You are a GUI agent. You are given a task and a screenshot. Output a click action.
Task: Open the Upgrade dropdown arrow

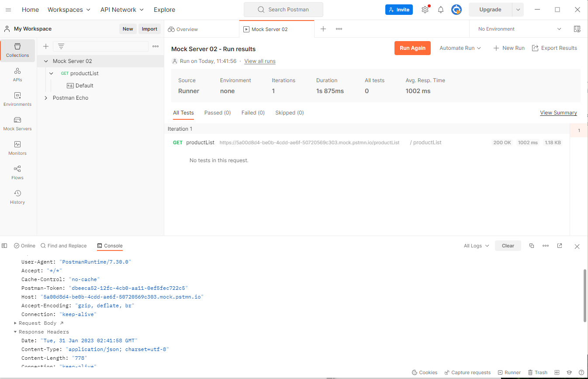point(518,10)
